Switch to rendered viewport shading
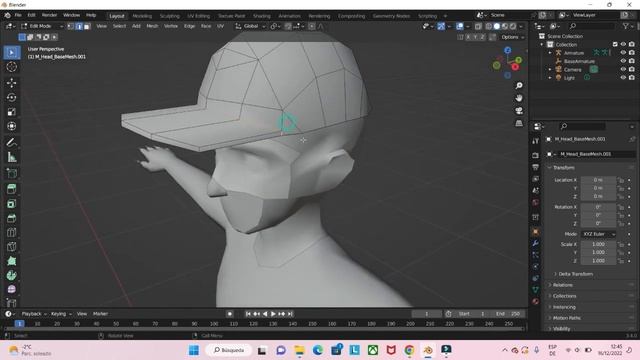The image size is (640, 360). point(513,26)
